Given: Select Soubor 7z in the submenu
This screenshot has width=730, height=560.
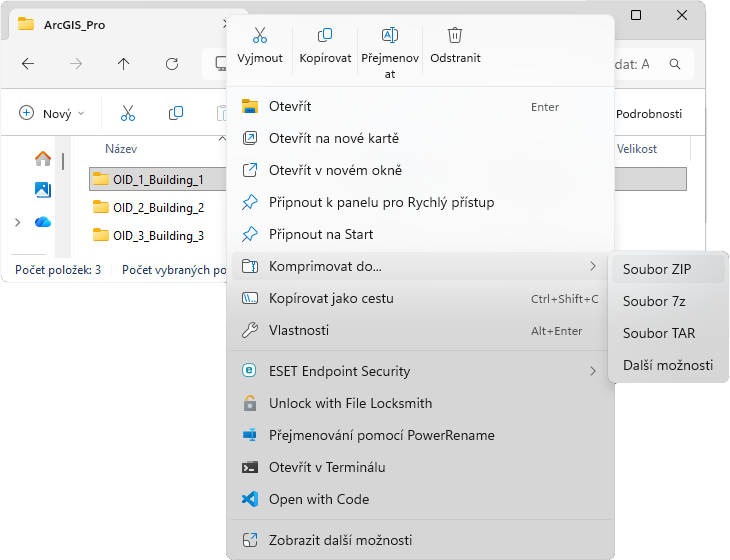Looking at the screenshot, I should [668, 301].
